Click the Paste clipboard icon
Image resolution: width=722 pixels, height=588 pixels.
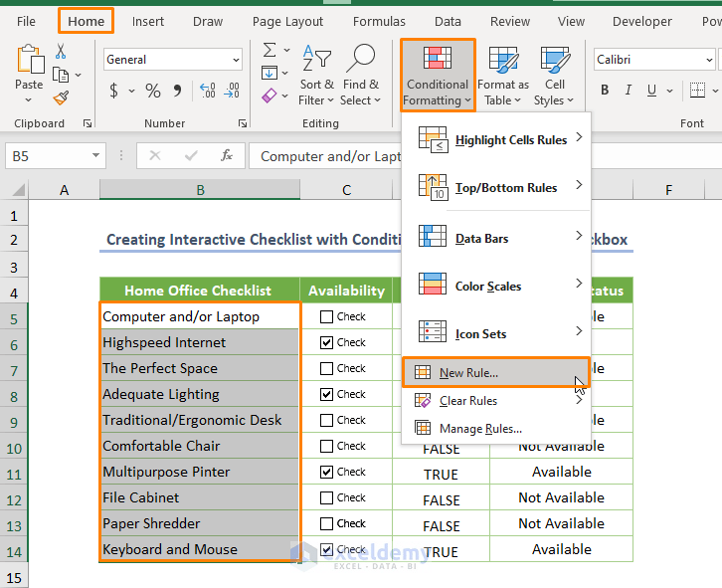[31, 59]
